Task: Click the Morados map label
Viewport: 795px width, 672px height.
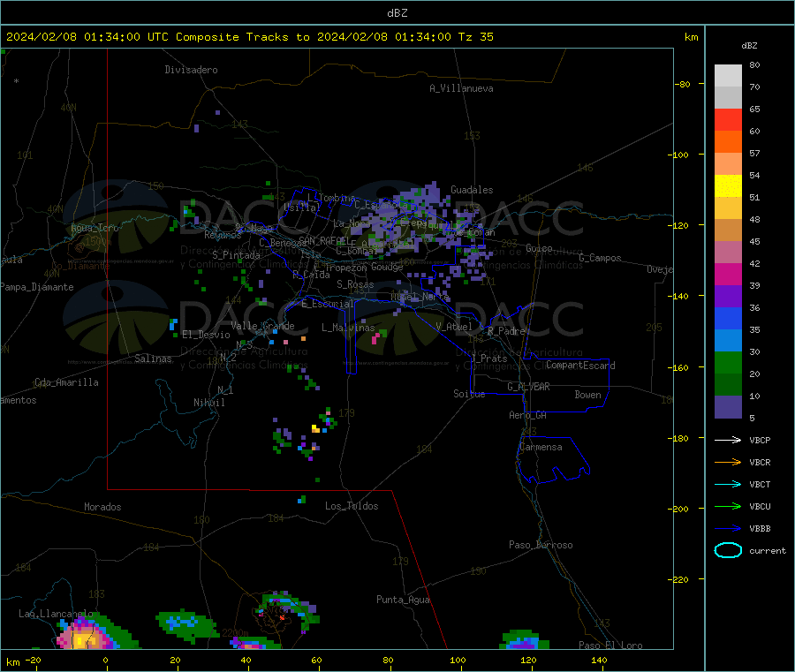Action: [102, 507]
